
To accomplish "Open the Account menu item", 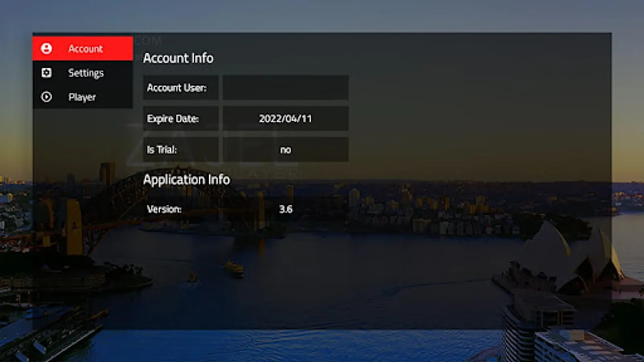I will pos(83,49).
